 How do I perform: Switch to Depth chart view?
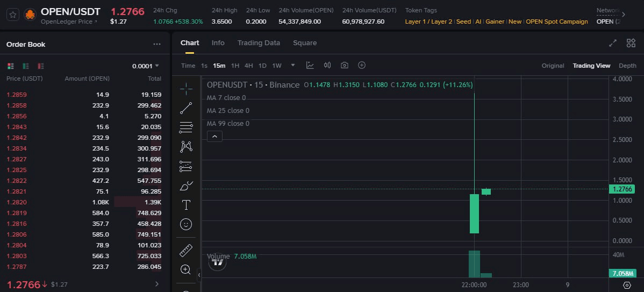click(x=627, y=66)
